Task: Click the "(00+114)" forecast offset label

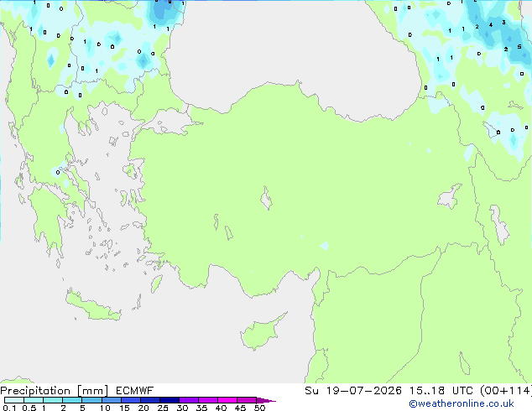Action: 506,391
